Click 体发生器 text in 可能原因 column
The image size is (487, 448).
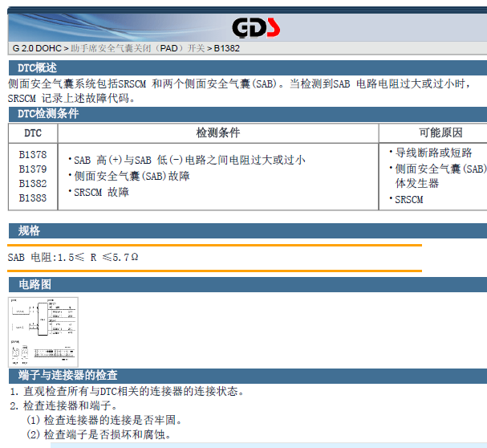(417, 183)
